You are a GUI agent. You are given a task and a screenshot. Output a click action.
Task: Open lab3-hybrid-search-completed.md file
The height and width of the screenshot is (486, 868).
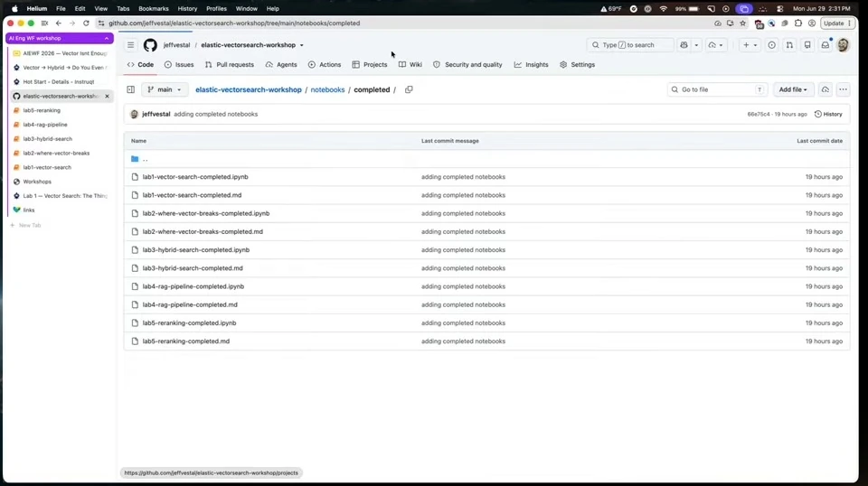[193, 268]
